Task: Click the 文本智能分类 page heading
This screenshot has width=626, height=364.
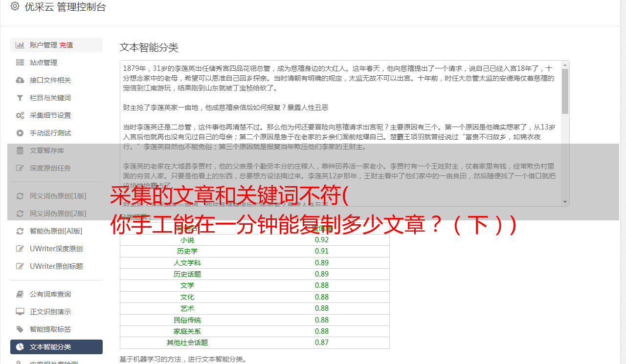Action: (x=149, y=47)
